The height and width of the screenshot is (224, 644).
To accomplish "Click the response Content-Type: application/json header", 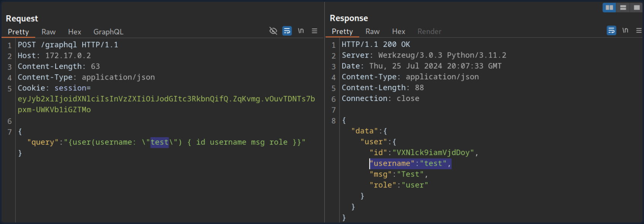I will [410, 77].
